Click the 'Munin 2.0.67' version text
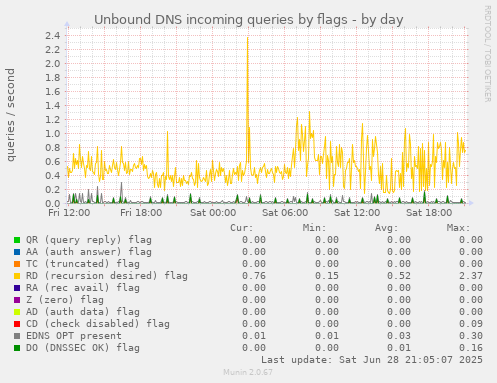This screenshot has width=497, height=383. pyautogui.click(x=248, y=372)
